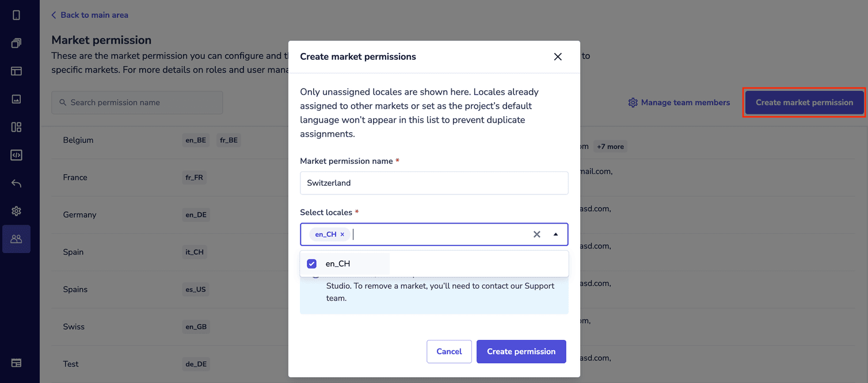Open the code editor icon in sidebar
868x383 pixels.
16,155
